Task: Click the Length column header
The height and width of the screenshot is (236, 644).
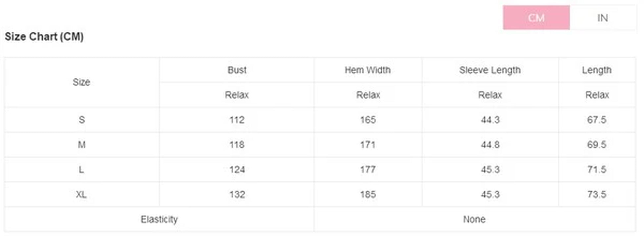Action: (597, 70)
